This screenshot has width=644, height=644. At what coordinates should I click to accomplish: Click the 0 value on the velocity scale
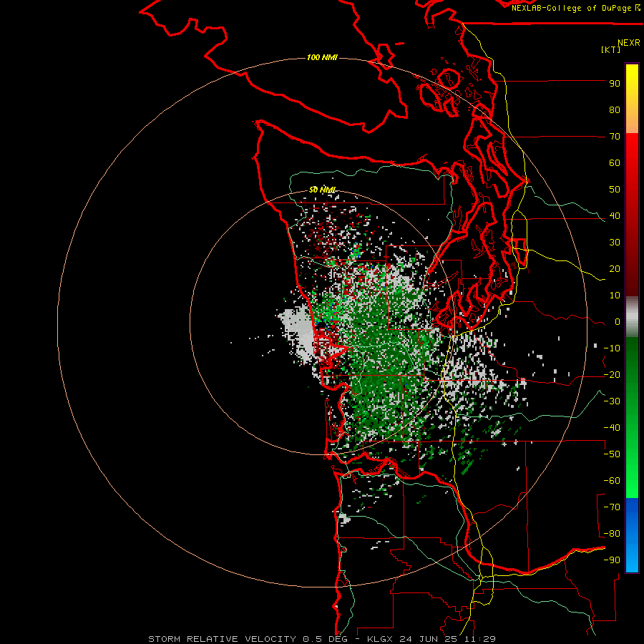pyautogui.click(x=618, y=322)
